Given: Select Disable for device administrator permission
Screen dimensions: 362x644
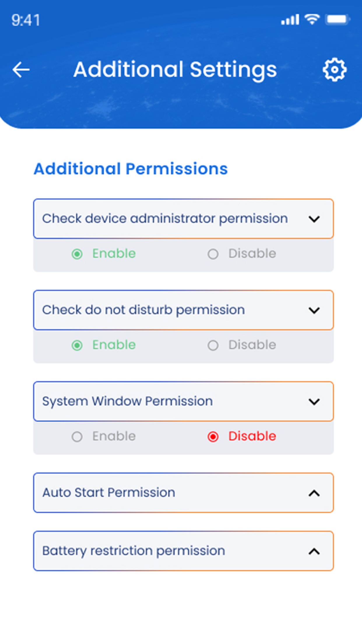Looking at the screenshot, I should (242, 254).
